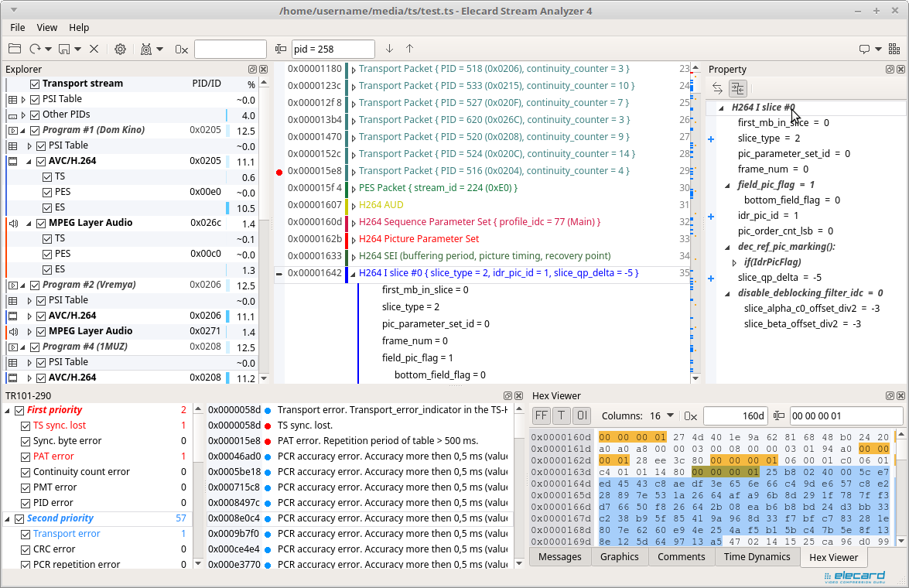
Task: Uncheck TS sync. lost error filter
Action: click(x=25, y=426)
